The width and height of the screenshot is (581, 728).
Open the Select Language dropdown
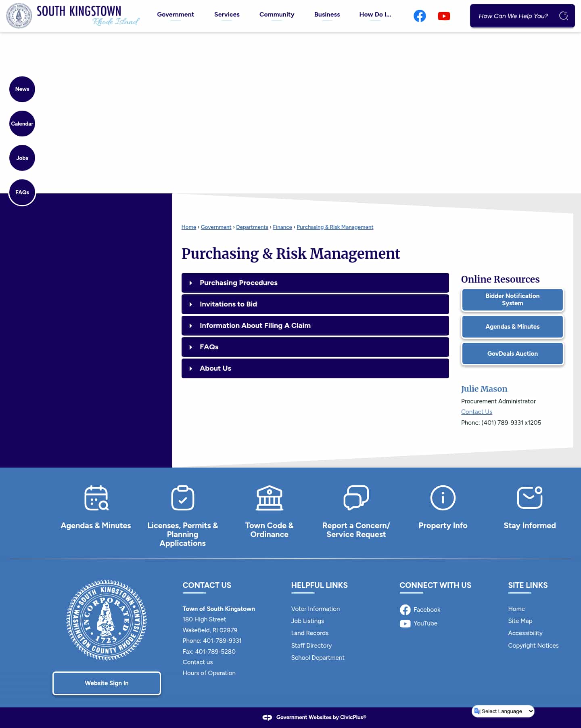(x=503, y=711)
